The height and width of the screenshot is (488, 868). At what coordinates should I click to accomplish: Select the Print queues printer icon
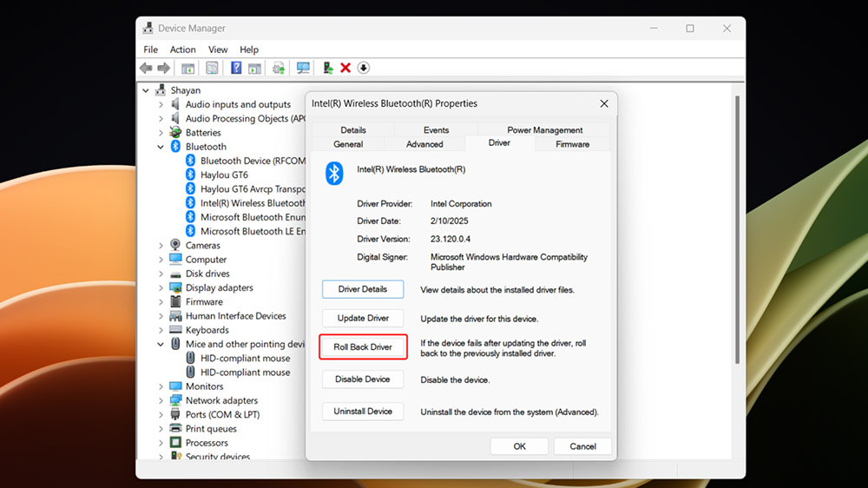175,428
